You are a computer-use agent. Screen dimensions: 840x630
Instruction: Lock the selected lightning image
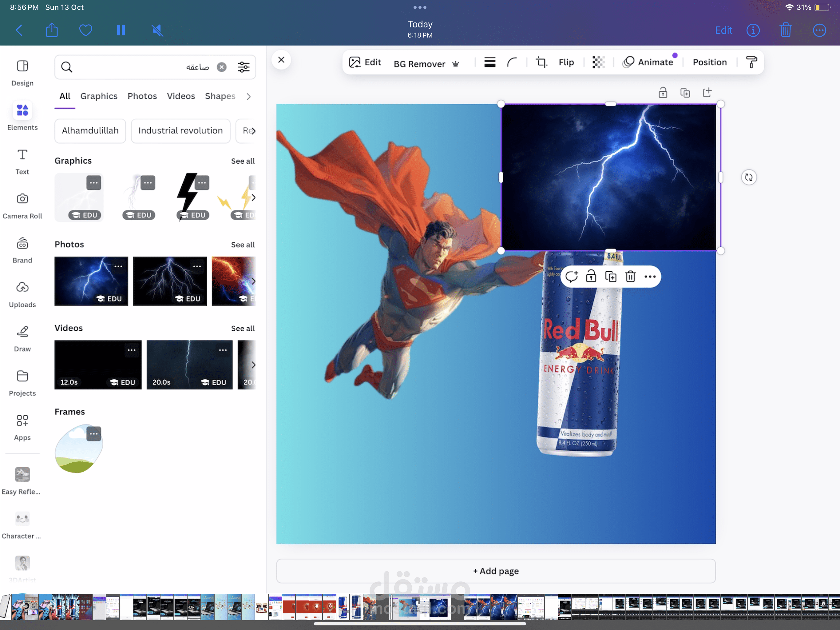pyautogui.click(x=591, y=277)
